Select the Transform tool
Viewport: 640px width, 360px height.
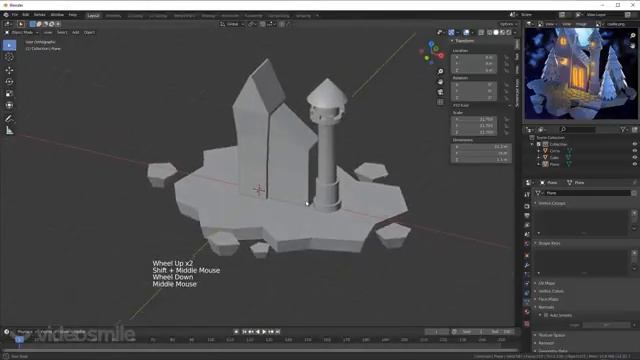pyautogui.click(x=9, y=105)
